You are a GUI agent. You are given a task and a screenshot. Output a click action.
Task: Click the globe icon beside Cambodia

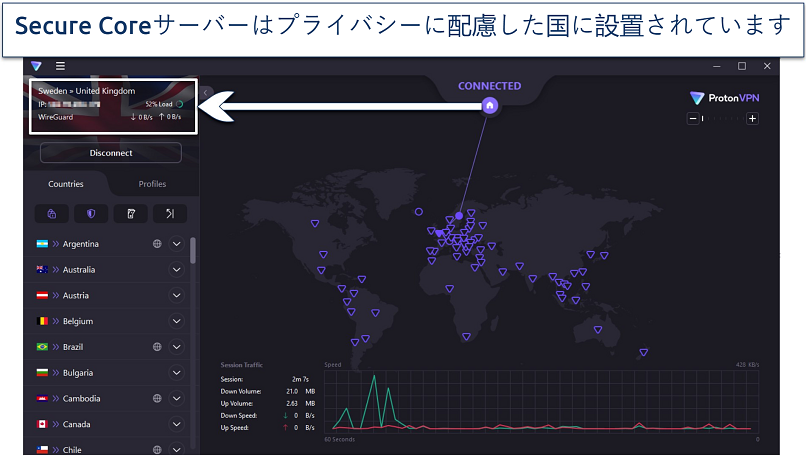point(157,398)
